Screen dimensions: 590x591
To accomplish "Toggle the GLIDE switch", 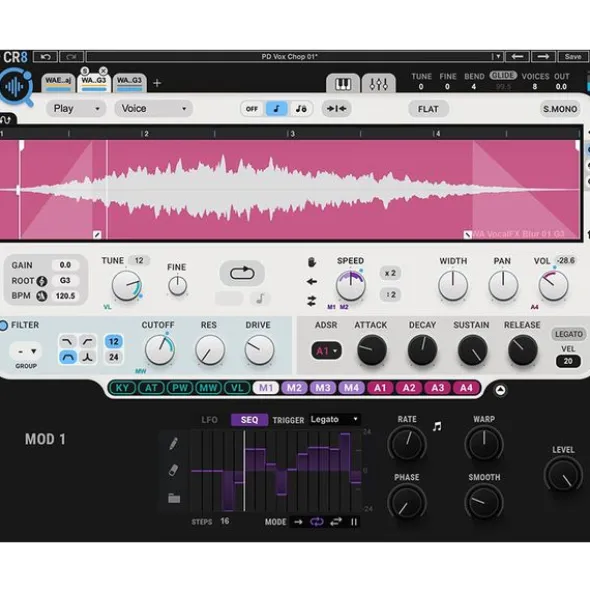I will pos(503,75).
